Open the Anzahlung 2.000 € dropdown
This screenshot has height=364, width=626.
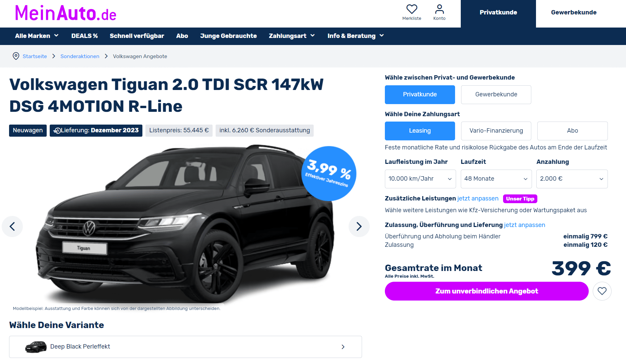(x=572, y=179)
